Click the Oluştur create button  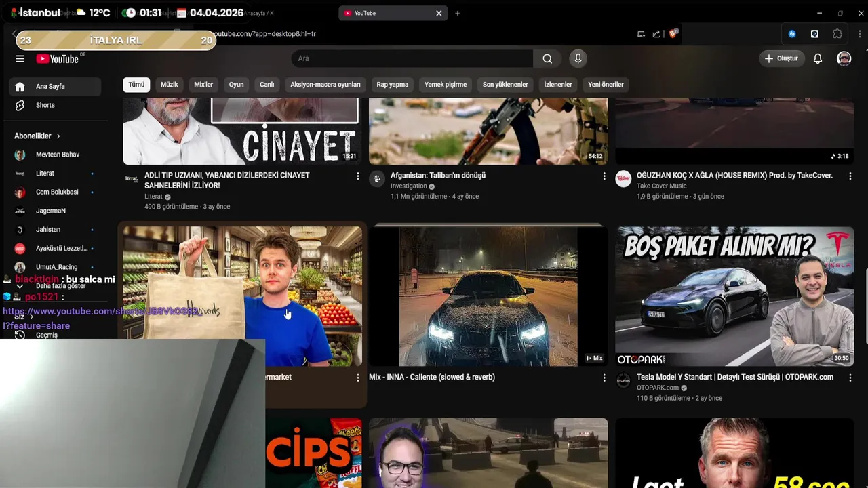point(781,59)
